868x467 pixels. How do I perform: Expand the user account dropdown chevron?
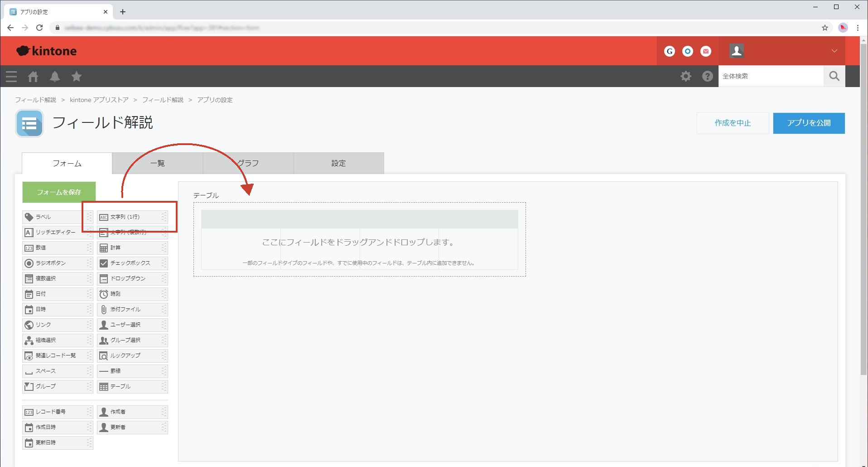pos(834,51)
